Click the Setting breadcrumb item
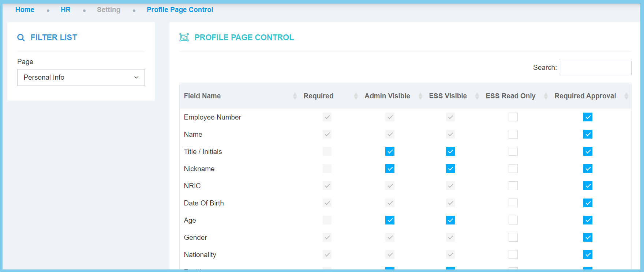644x272 pixels. 108,10
